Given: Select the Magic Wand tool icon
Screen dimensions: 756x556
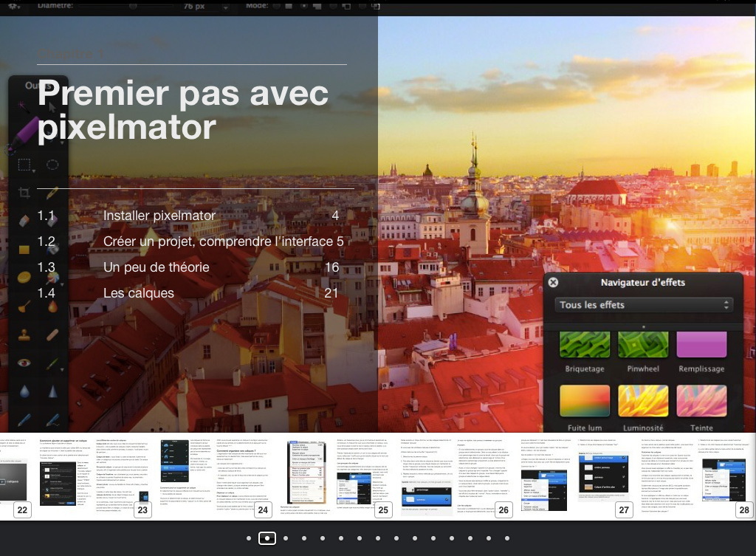Looking at the screenshot, I should pyautogui.click(x=23, y=106).
